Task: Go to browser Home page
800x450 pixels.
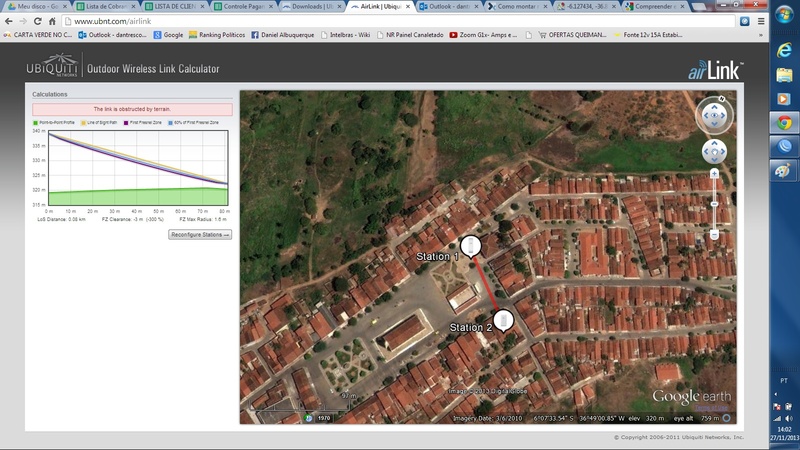Action: (x=52, y=21)
